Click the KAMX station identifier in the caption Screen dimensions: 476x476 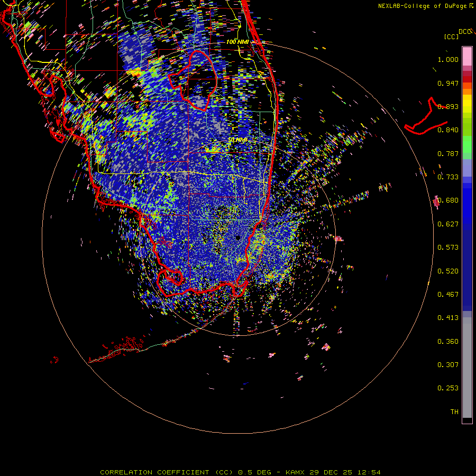click(x=295, y=472)
